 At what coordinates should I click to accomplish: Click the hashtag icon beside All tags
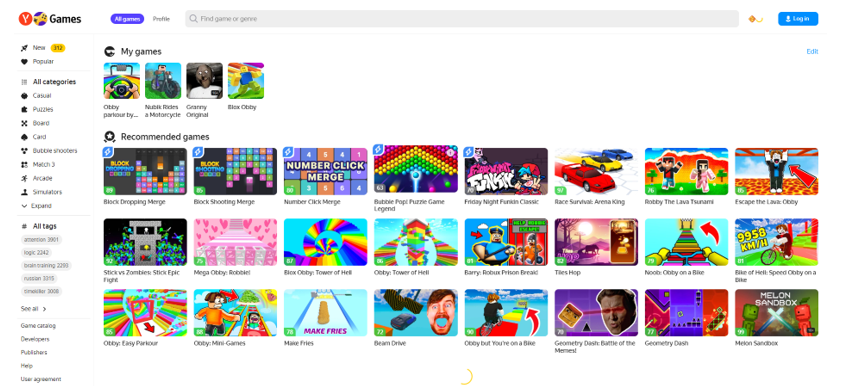coord(24,226)
